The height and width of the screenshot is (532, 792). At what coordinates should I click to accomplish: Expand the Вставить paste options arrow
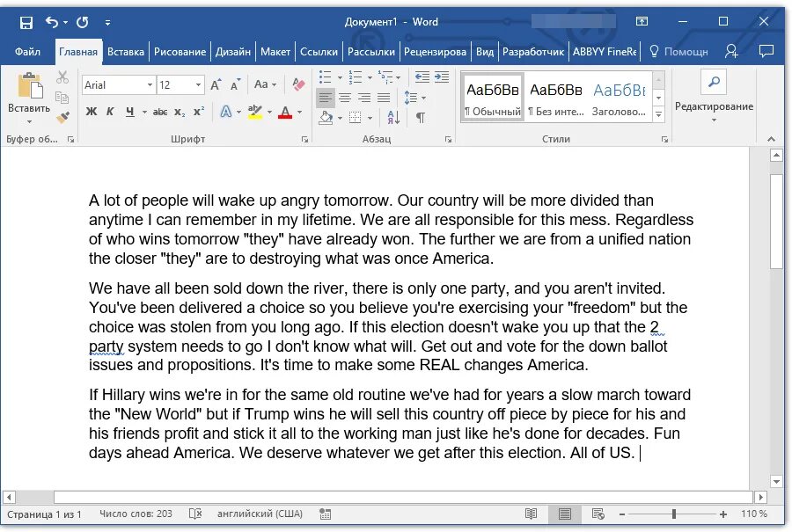[x=29, y=121]
